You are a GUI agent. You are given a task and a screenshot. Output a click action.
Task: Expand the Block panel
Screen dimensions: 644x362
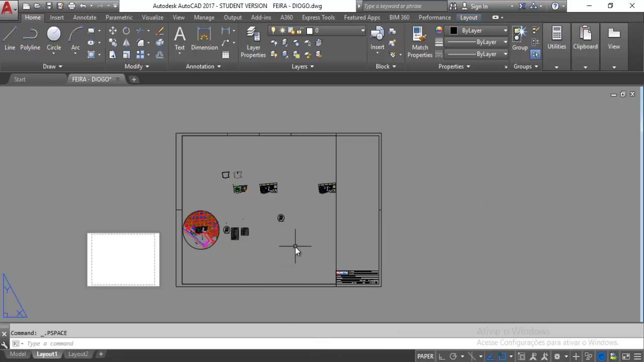pyautogui.click(x=386, y=66)
